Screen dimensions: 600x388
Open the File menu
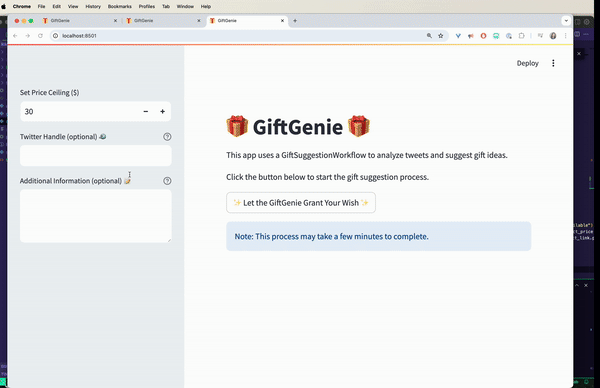[x=41, y=7]
